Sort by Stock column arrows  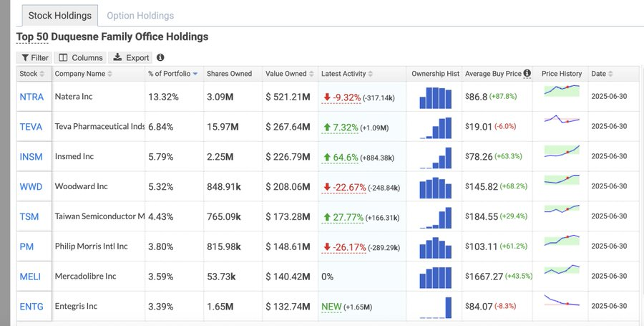click(x=42, y=74)
